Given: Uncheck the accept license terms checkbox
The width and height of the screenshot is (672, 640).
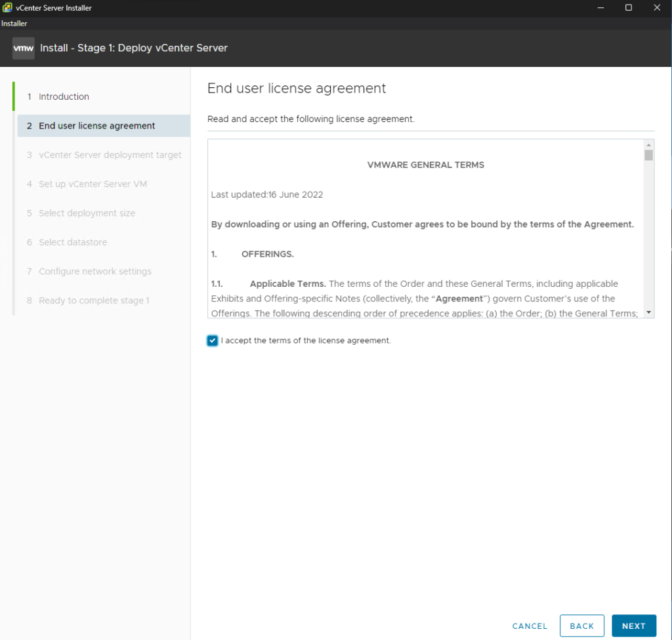Looking at the screenshot, I should [x=213, y=341].
